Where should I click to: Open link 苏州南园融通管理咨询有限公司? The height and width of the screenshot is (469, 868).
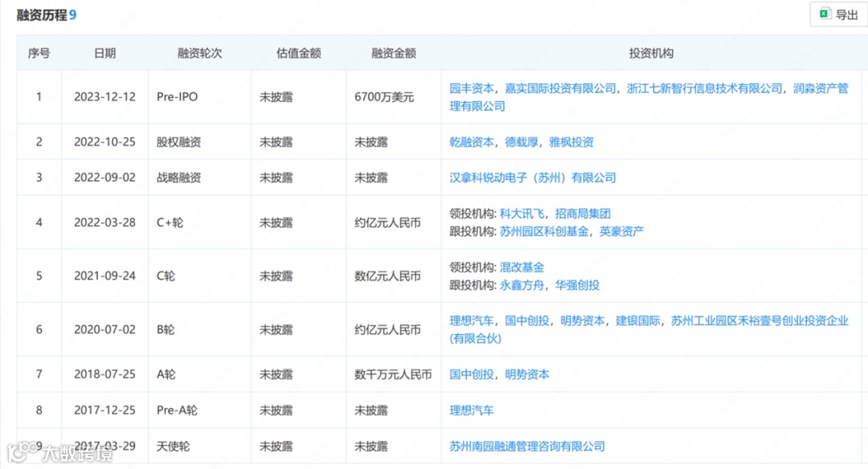click(x=527, y=447)
